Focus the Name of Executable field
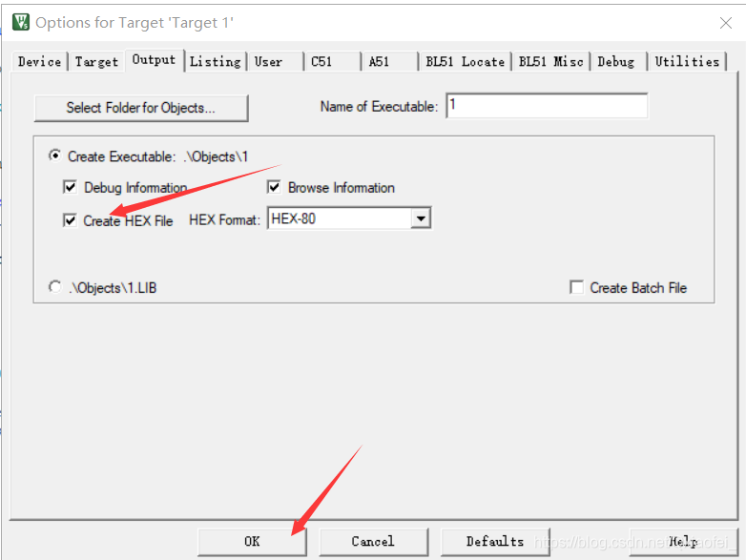Screen dimensions: 746x560 (547, 106)
